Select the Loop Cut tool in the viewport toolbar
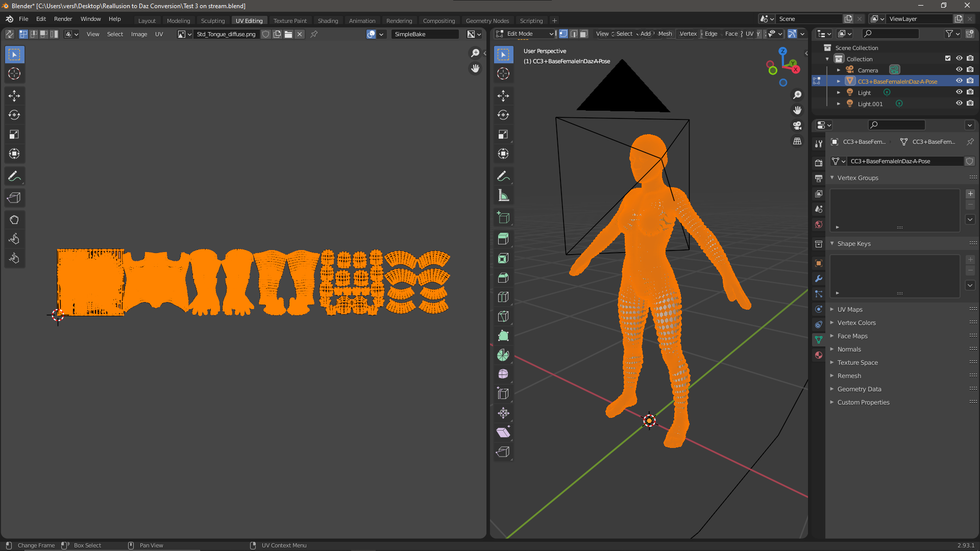 pyautogui.click(x=503, y=296)
